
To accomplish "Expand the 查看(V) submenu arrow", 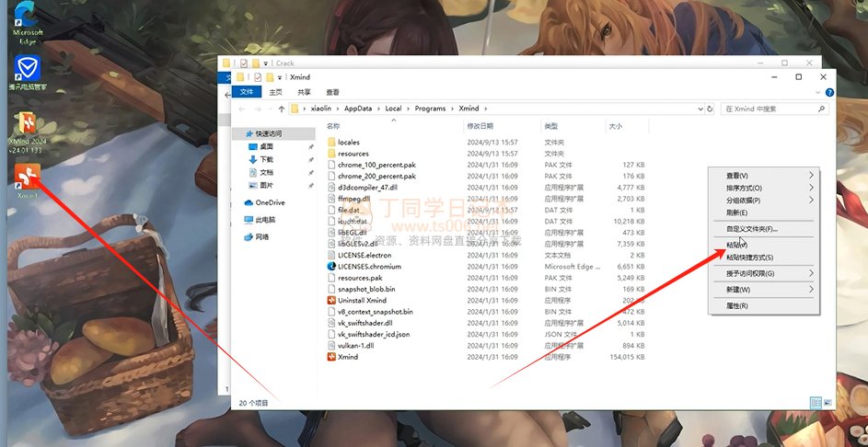I will coord(811,176).
